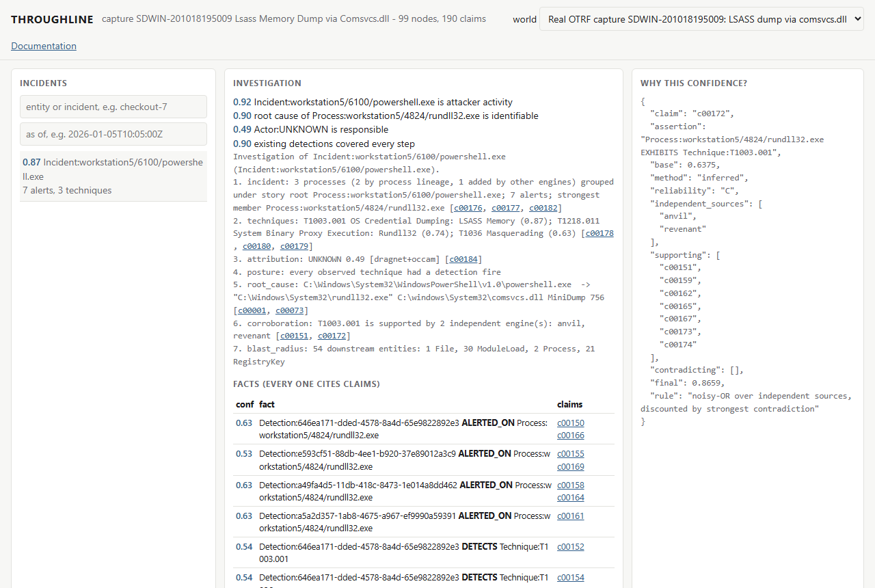Screen dimensions: 875x588
Task: Select the workstation5/6100/powershell.exe incident in the Incidents list
Action: tap(113, 176)
